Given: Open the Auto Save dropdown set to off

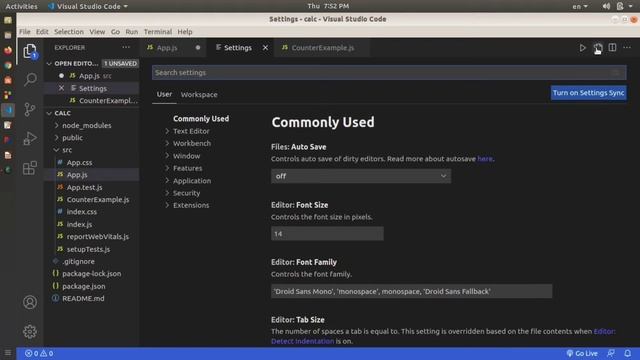Looking at the screenshot, I should 361,176.
